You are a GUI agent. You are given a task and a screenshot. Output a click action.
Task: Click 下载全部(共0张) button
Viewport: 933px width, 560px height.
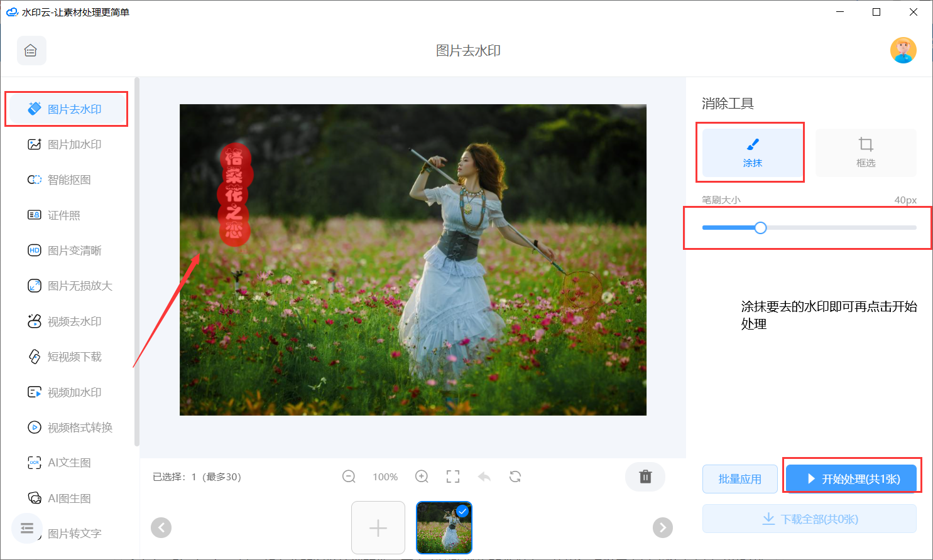pyautogui.click(x=809, y=519)
